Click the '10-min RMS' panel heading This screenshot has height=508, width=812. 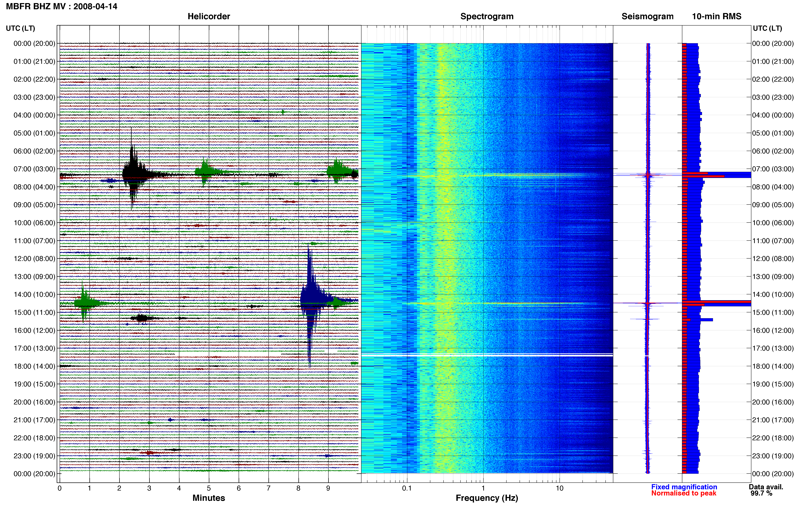point(717,16)
